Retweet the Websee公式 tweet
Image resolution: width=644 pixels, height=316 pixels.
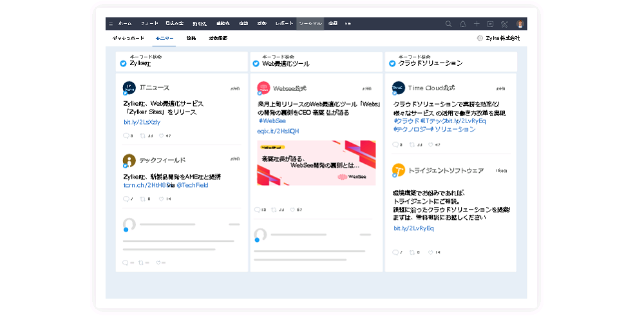click(x=274, y=210)
